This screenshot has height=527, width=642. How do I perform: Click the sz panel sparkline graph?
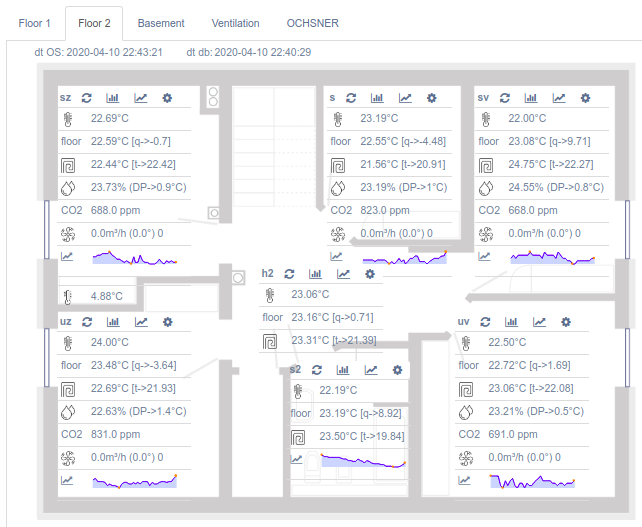tap(134, 257)
